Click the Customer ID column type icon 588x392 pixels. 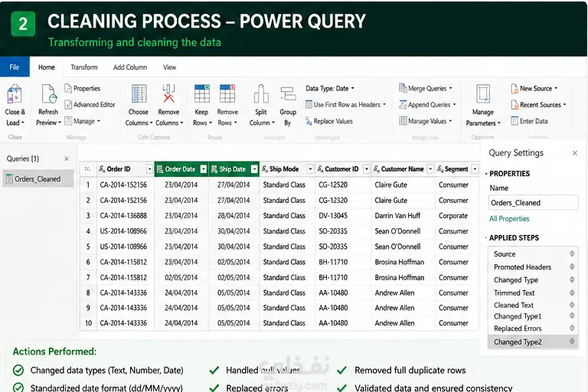pyautogui.click(x=321, y=169)
